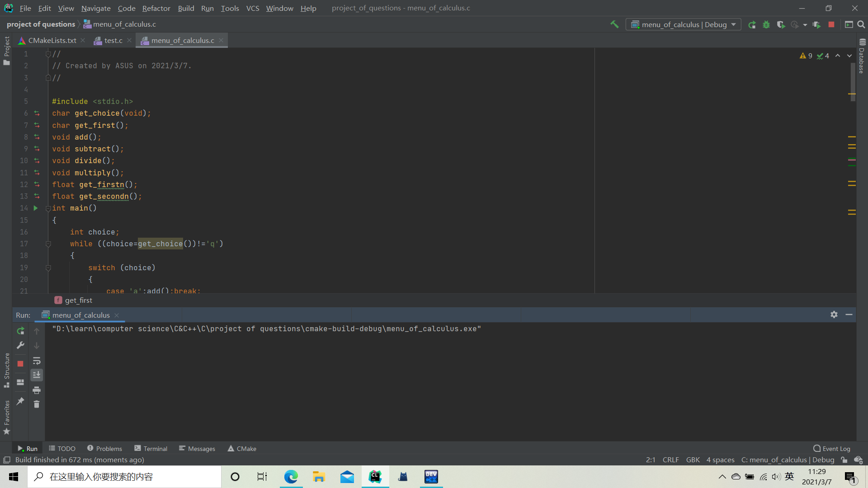Close the test.c editor tab
Screen dimensions: 868x488
(x=129, y=40)
